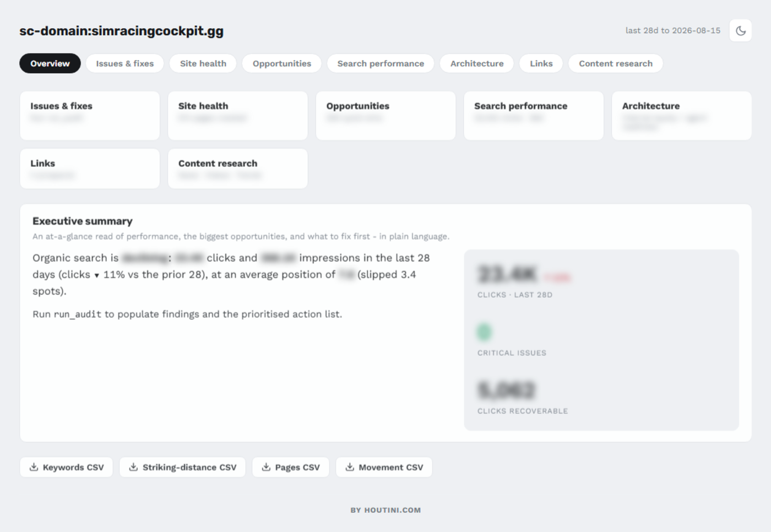Click the download icon on Striking-distance CSV
The width and height of the screenshot is (771, 532).
[x=133, y=467]
